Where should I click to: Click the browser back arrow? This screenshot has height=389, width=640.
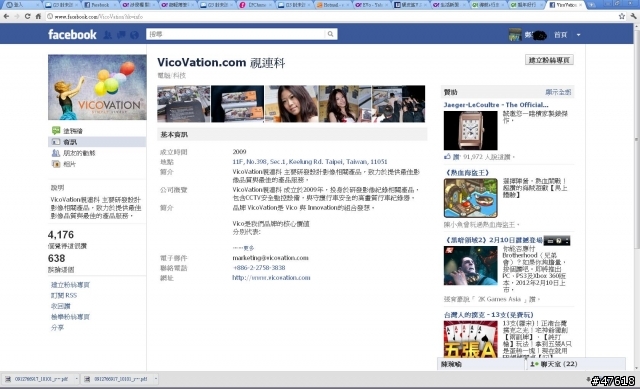pos(6,16)
